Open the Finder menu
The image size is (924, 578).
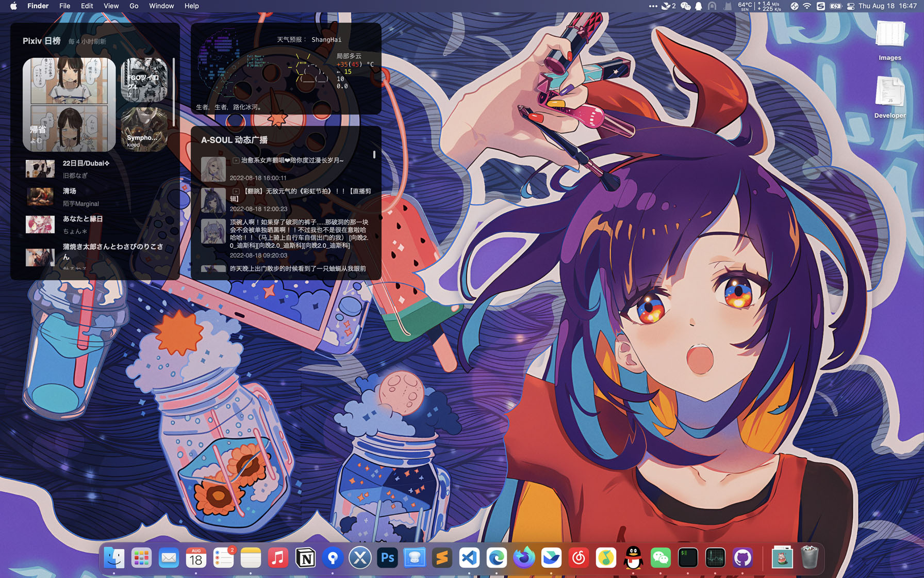click(x=38, y=6)
